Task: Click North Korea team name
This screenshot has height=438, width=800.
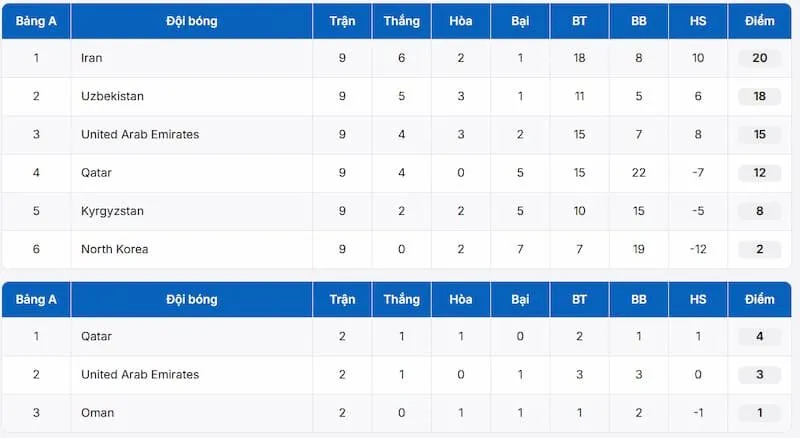Action: 114,248
